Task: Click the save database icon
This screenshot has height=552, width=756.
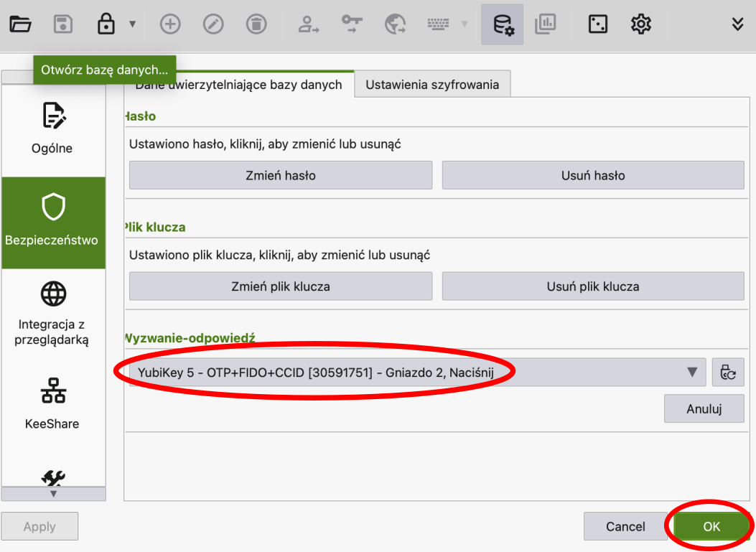Action: (64, 24)
